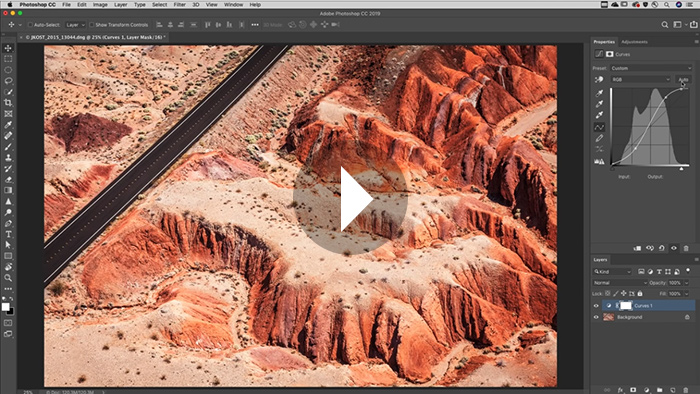Open the blend mode Normal dropdown
700x394 pixels.
pos(620,283)
